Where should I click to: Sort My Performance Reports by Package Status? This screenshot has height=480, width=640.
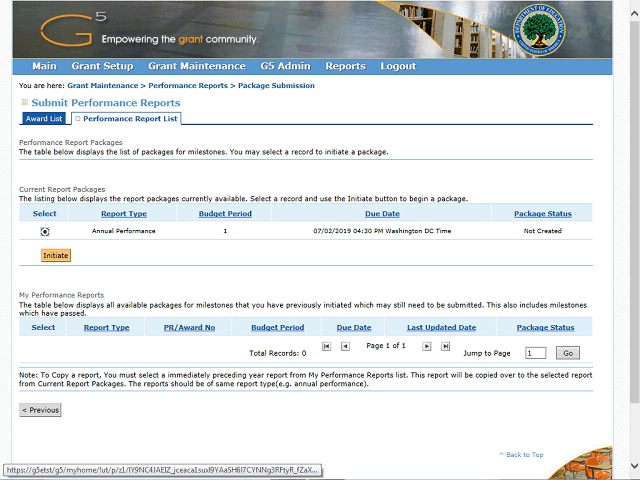point(545,327)
